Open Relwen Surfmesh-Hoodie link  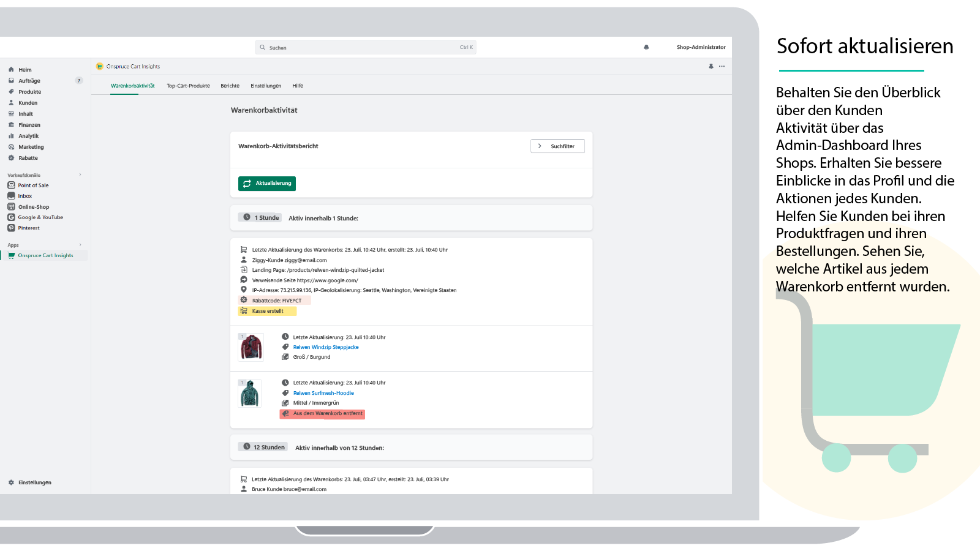(x=323, y=393)
